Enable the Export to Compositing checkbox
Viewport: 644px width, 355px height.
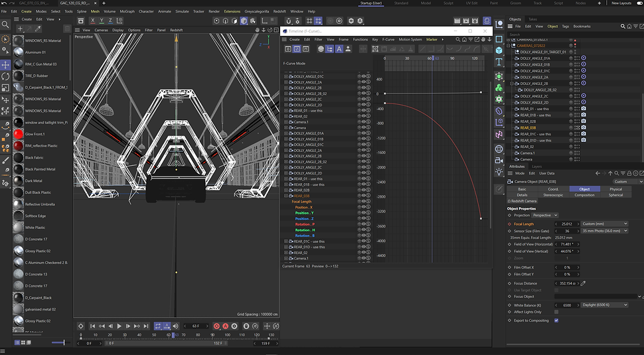pos(556,320)
